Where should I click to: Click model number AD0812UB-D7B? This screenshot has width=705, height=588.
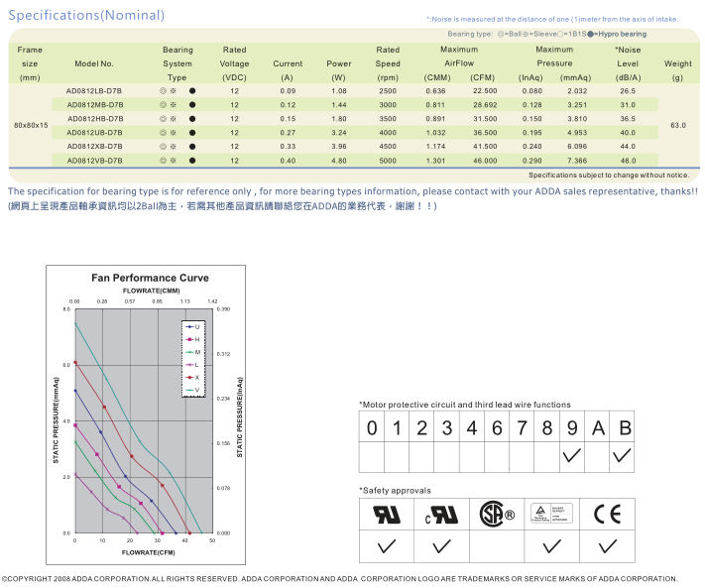click(x=94, y=133)
